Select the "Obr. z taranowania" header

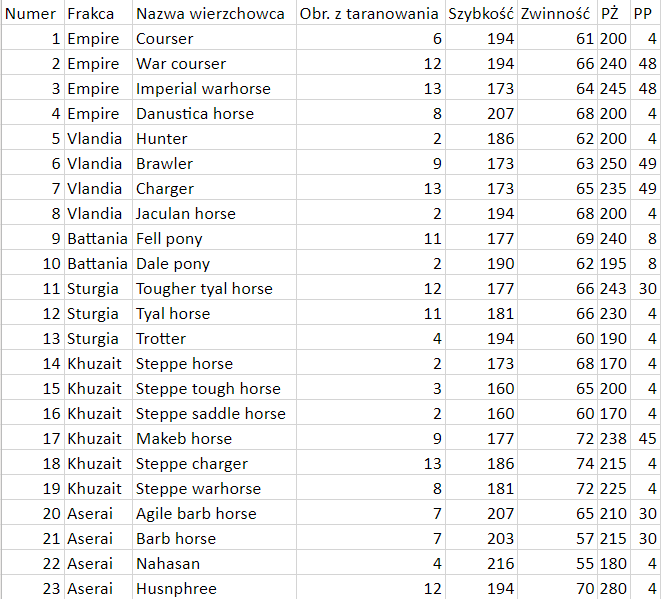click(369, 13)
